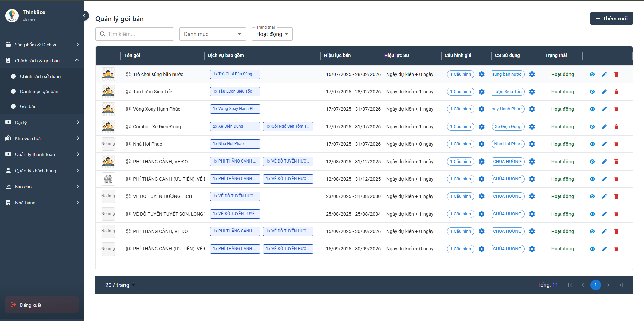Collapse the sidebar with the arrow button
This screenshot has height=321, width=644.
pyautogui.click(x=84, y=16)
